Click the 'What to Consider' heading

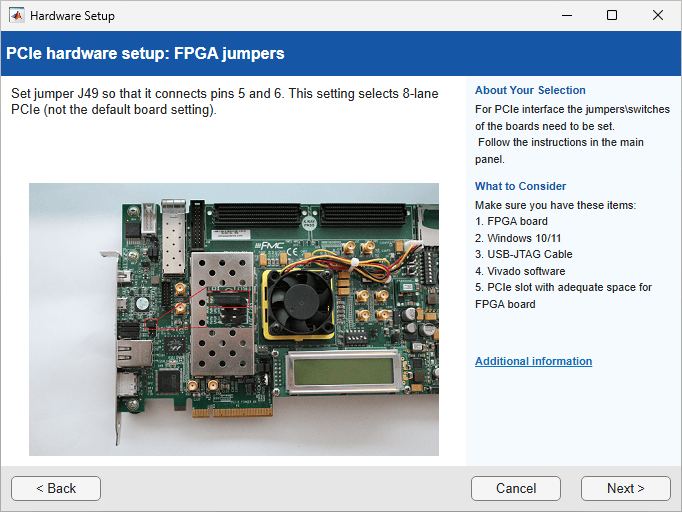pos(520,186)
